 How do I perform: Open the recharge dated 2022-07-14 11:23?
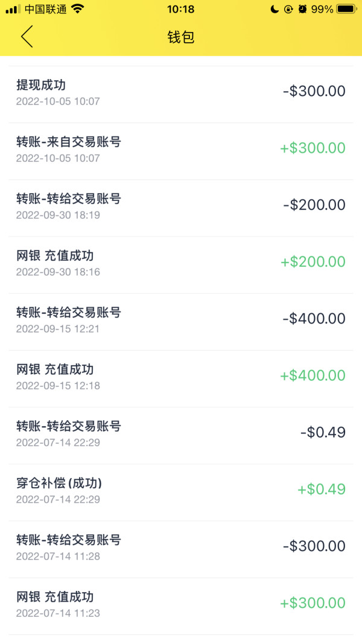(x=181, y=604)
